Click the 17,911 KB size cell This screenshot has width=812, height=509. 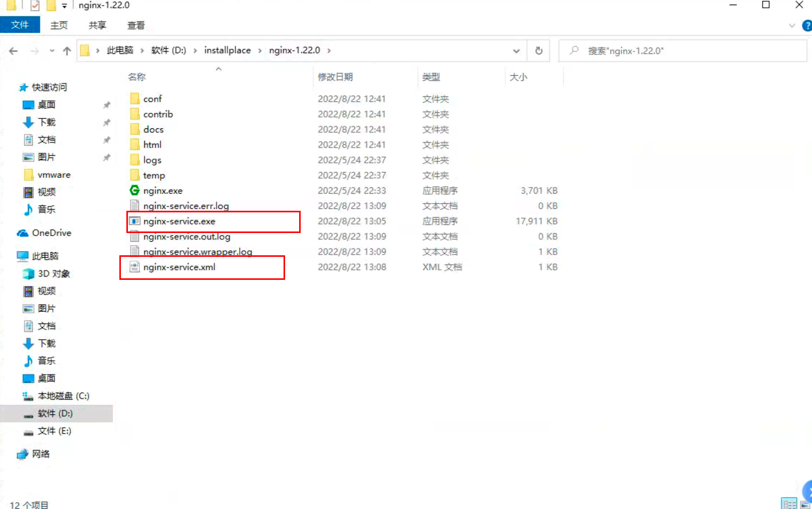(537, 221)
